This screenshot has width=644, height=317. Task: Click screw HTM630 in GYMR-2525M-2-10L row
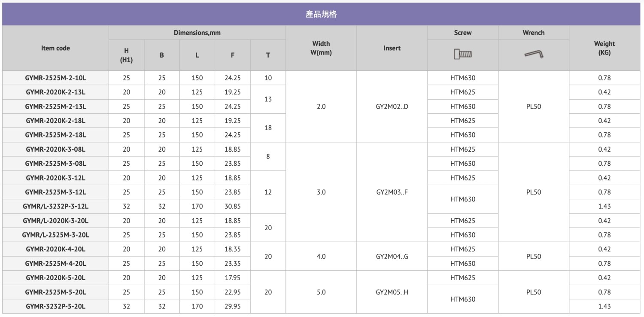click(463, 78)
